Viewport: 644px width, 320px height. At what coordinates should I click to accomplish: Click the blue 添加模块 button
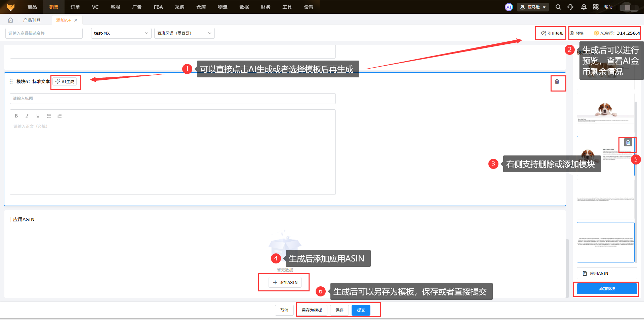(x=607, y=289)
